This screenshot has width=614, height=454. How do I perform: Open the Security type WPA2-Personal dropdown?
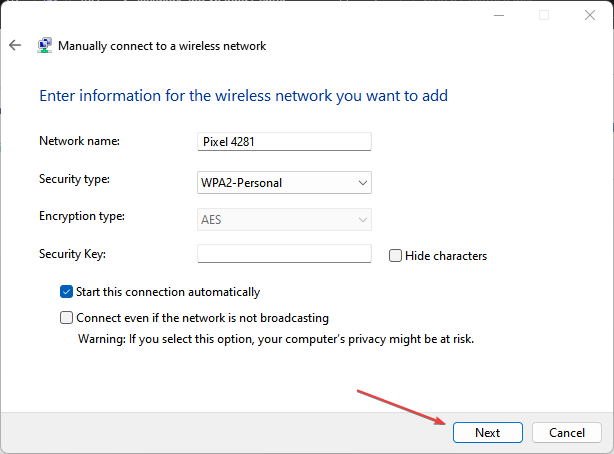(x=284, y=182)
